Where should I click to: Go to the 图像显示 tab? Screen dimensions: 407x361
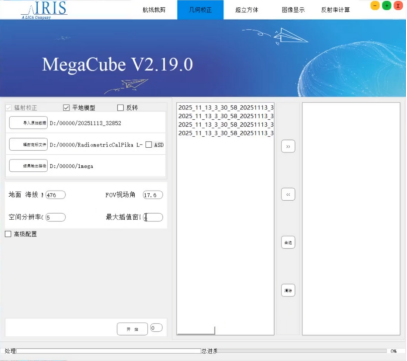click(x=293, y=10)
